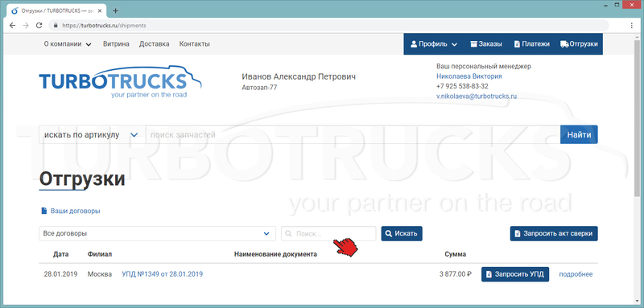The width and height of the screenshot is (644, 308).
Task: Go to Отгрузки shipments in top bar
Action: 579,44
